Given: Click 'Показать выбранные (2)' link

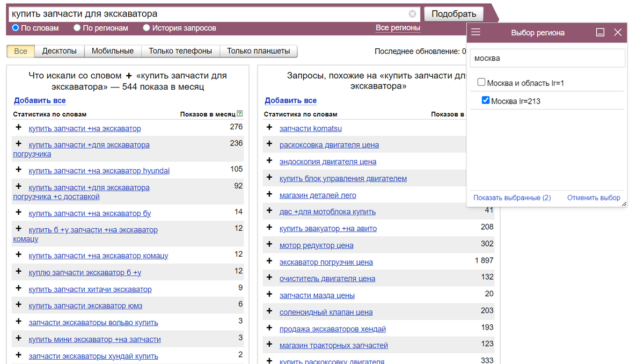Looking at the screenshot, I should tap(512, 198).
